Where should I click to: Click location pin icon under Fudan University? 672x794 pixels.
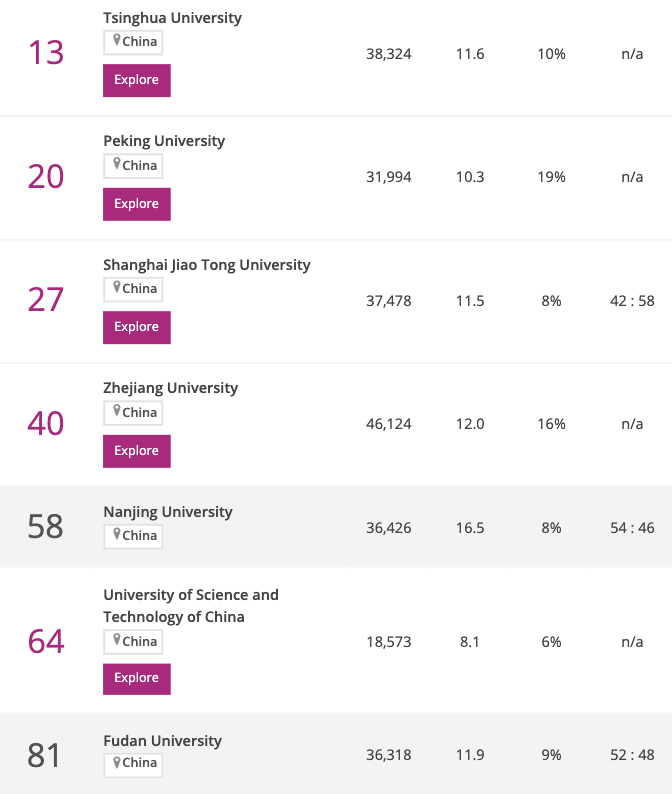[x=117, y=762]
